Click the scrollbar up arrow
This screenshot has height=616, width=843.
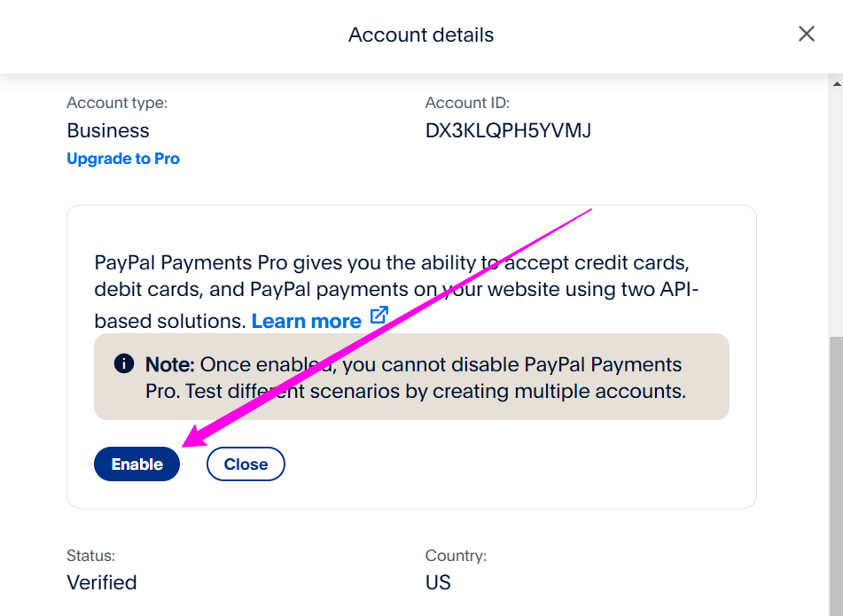[835, 82]
